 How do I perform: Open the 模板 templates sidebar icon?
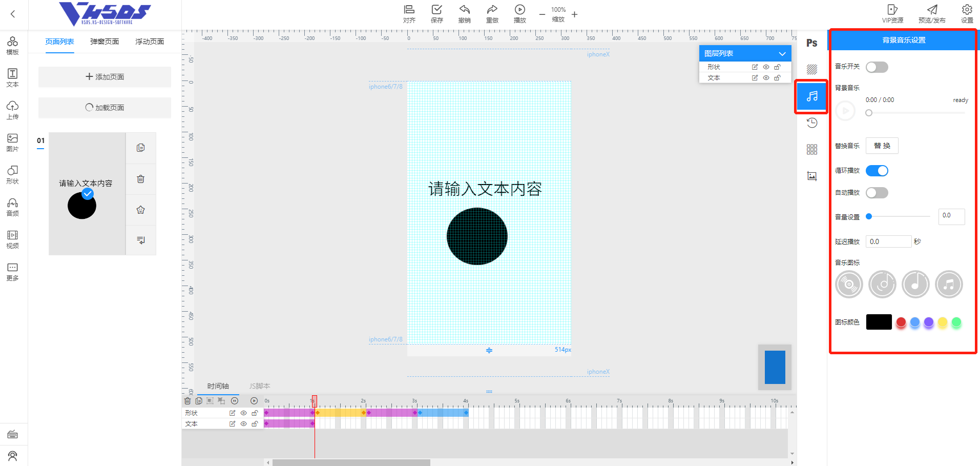pos(13,46)
